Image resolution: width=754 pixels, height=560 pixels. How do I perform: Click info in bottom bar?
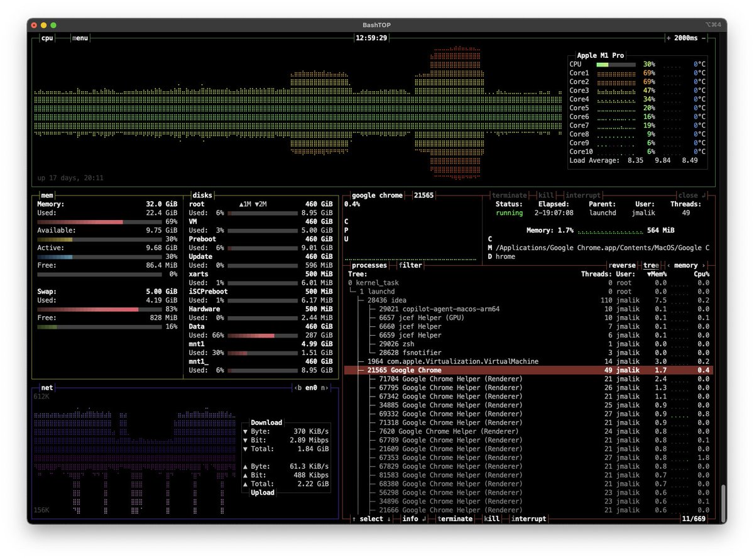[x=414, y=519]
